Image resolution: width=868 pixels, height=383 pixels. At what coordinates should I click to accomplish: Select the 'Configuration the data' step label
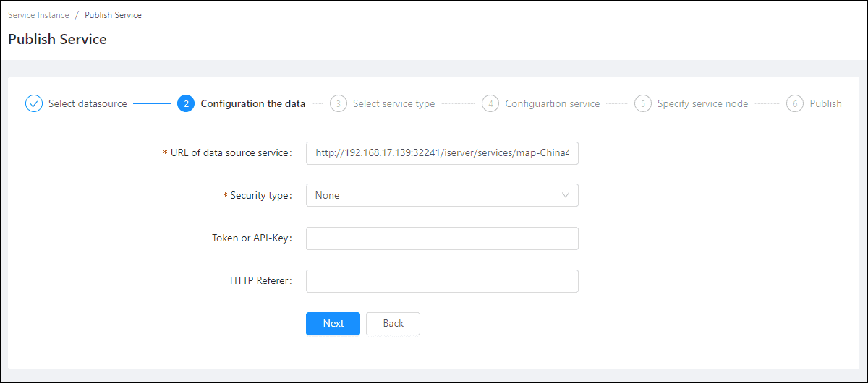252,103
